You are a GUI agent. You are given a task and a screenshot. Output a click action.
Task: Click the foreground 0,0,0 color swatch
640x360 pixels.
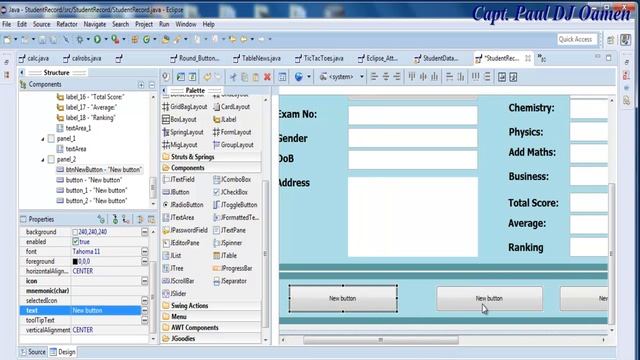click(75, 261)
